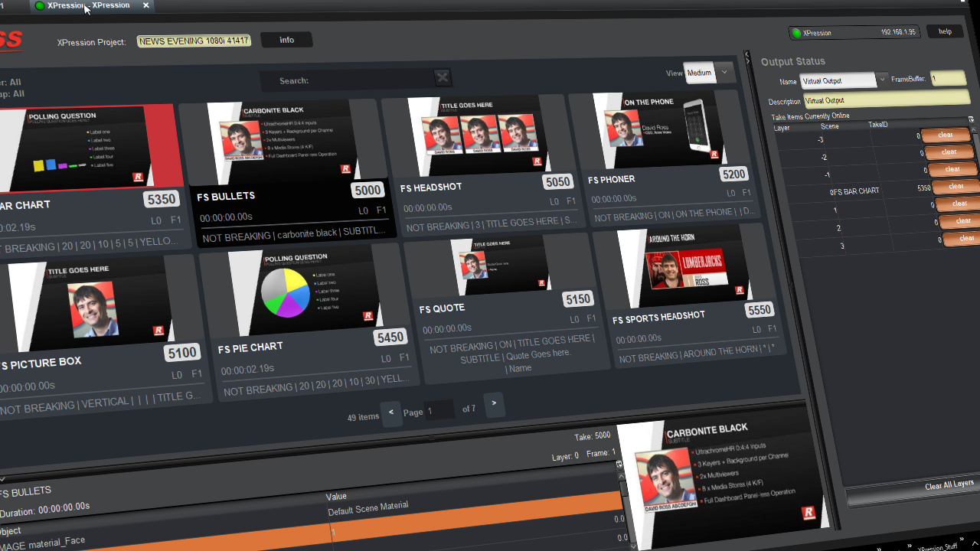The image size is (980, 551).
Task: Select the Medium view combo box
Action: click(700, 73)
